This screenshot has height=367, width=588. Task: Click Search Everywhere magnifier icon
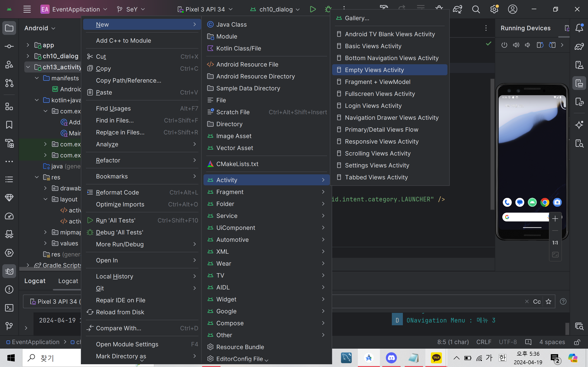[x=476, y=9]
